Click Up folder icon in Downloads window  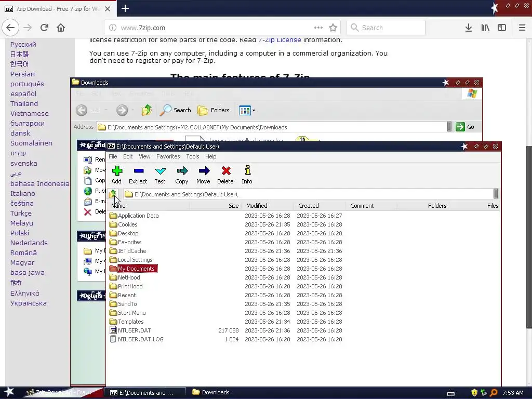(147, 110)
